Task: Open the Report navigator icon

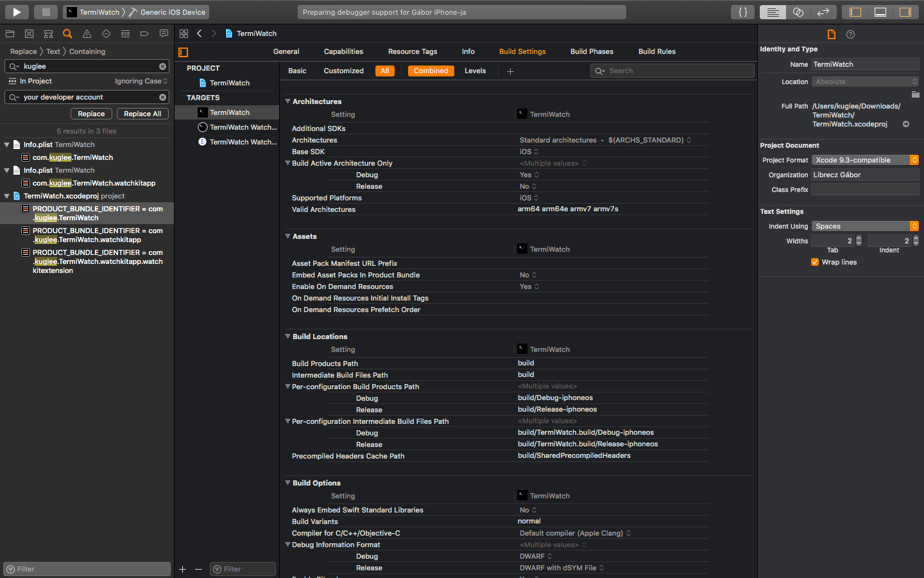Action: coord(164,33)
